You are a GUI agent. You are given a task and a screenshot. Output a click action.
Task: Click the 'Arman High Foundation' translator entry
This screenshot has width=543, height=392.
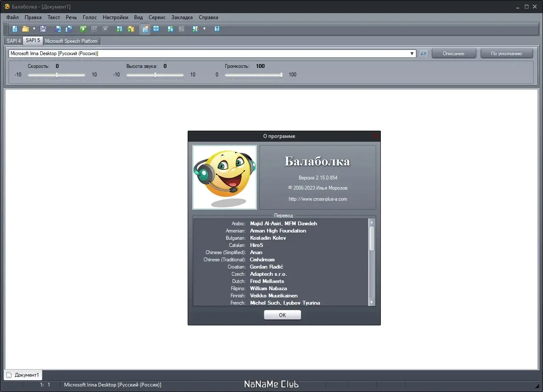(x=278, y=231)
